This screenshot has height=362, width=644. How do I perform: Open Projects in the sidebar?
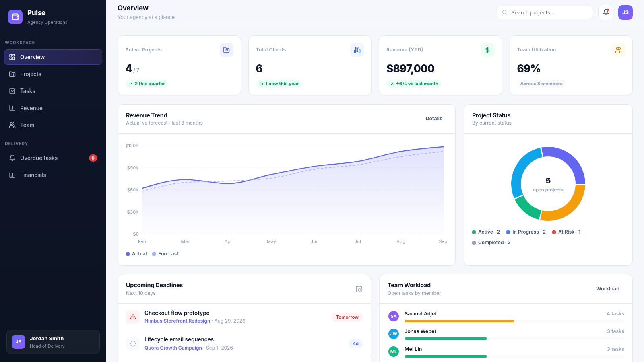tap(53, 74)
